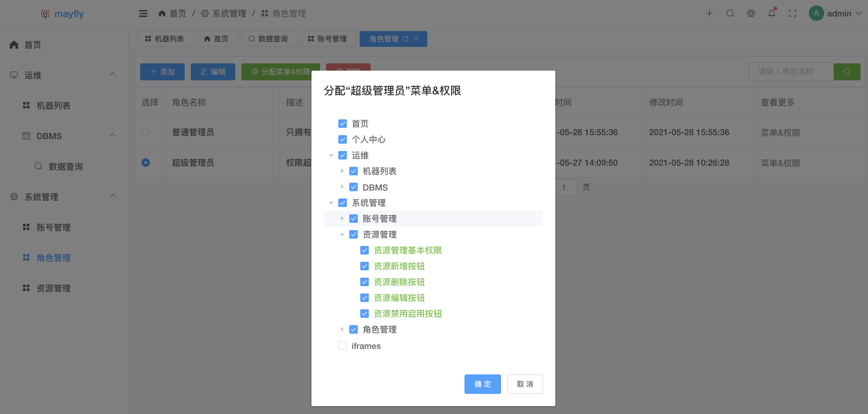The height and width of the screenshot is (414, 868).
Task: Refresh the 角色管理 tab icon
Action: pos(405,39)
